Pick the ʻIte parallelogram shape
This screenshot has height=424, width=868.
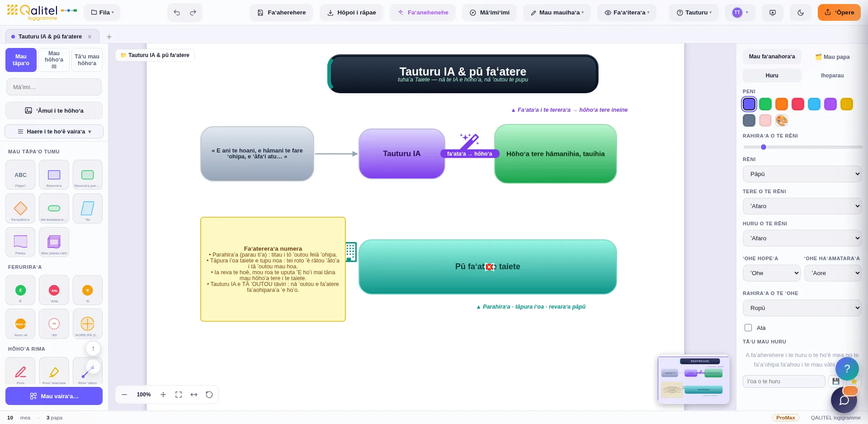(x=88, y=209)
